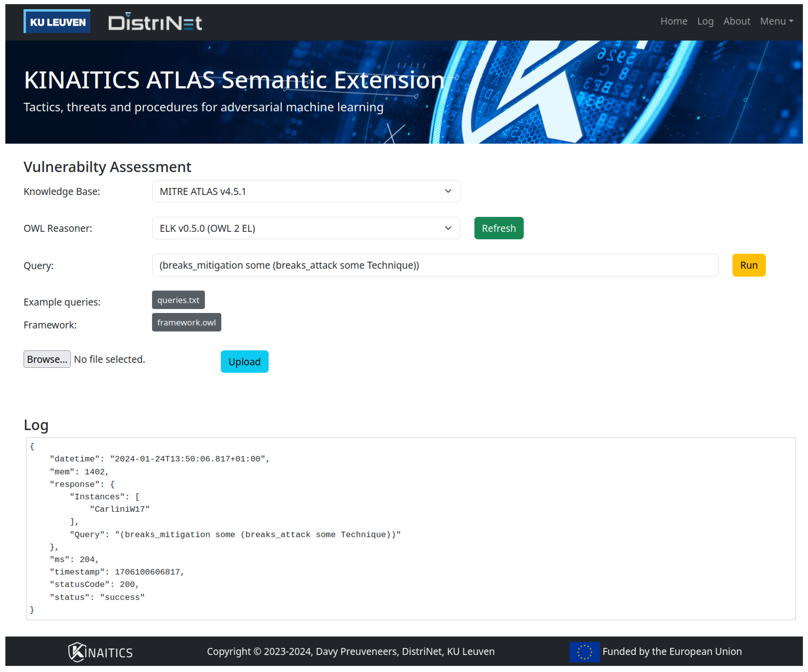The width and height of the screenshot is (808, 672).
Task: Click inside the Query input field
Action: [435, 265]
